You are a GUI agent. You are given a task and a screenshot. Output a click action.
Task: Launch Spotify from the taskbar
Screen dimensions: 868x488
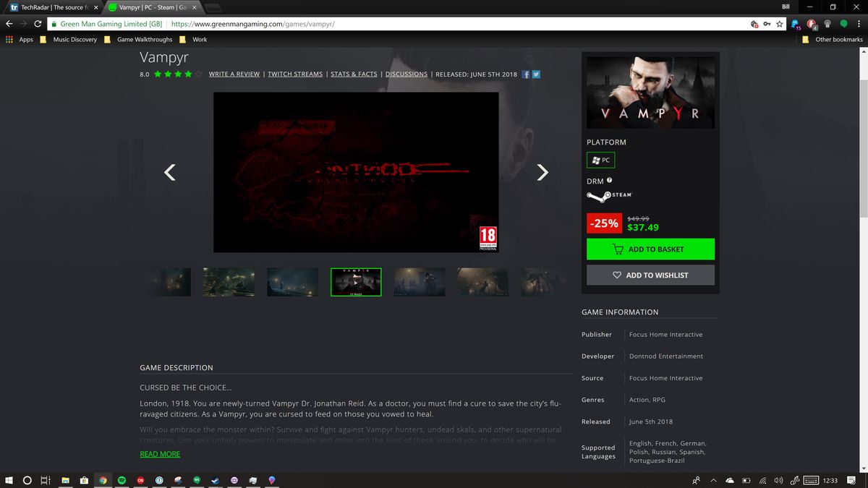point(122,480)
